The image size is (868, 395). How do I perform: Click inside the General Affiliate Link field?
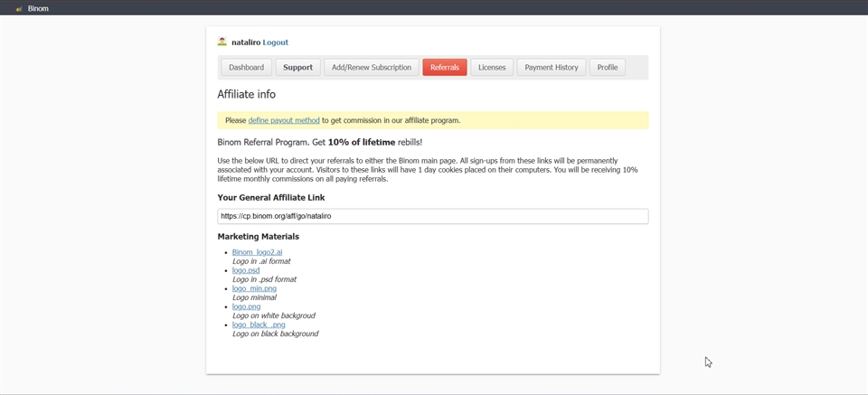(432, 216)
